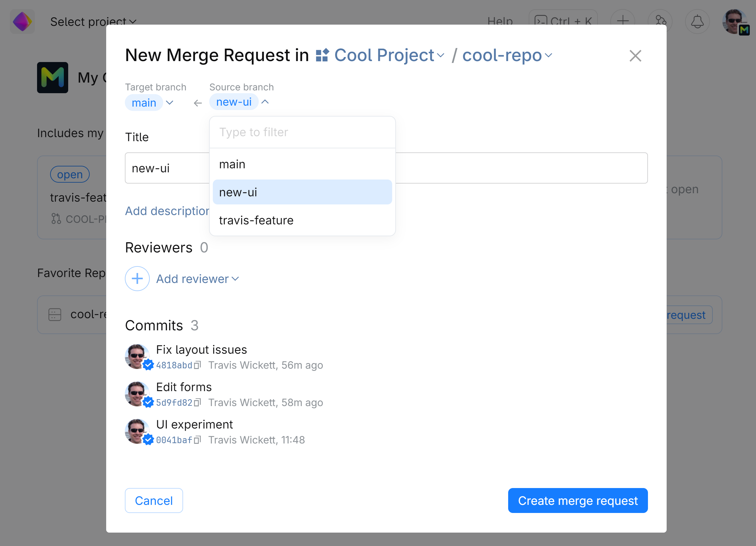Close the New Merge Request dialog
This screenshot has height=546, width=756.
point(635,56)
